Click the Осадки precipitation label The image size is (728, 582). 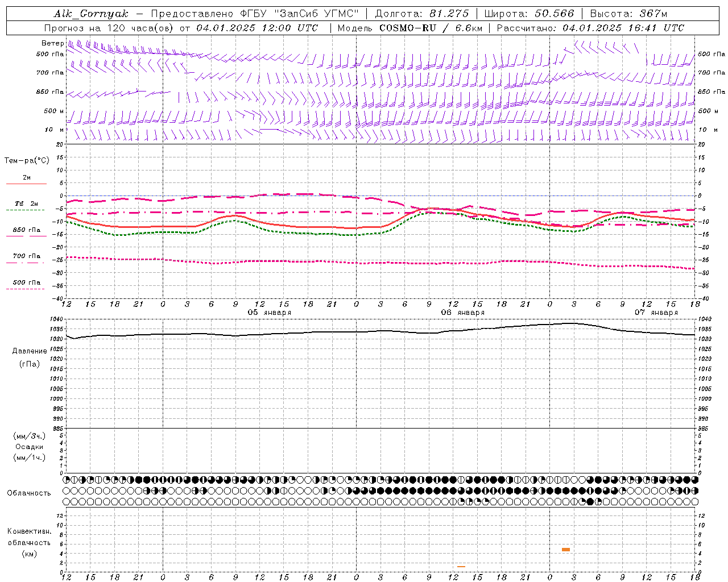[30, 447]
